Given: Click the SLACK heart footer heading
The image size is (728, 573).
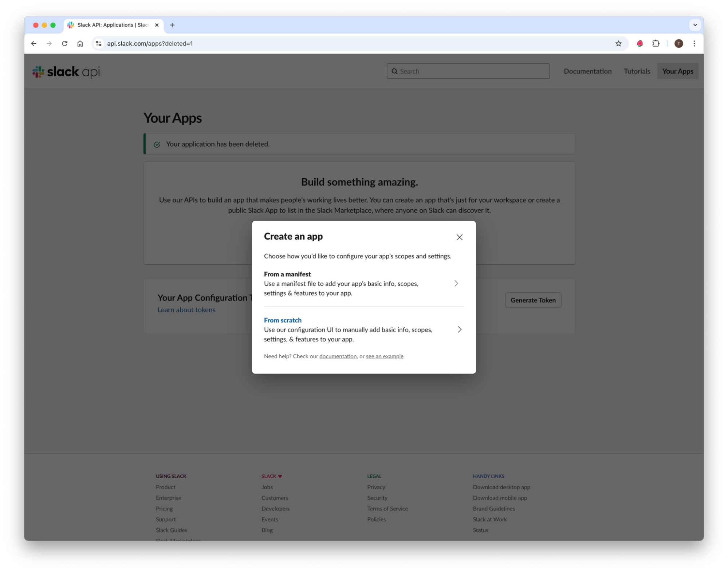Looking at the screenshot, I should 271,476.
